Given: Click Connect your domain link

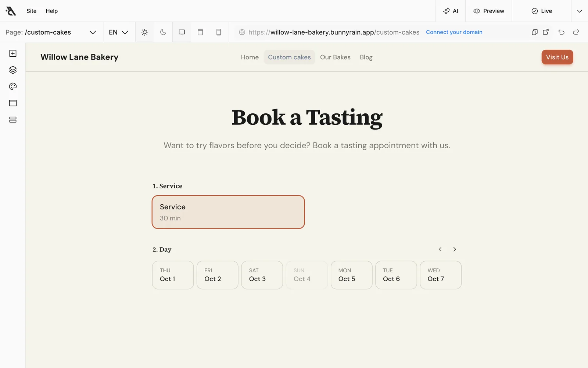Looking at the screenshot, I should click(454, 32).
